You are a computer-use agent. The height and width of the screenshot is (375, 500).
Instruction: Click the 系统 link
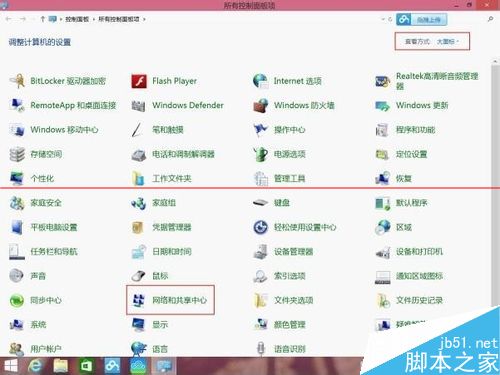pyautogui.click(x=38, y=324)
